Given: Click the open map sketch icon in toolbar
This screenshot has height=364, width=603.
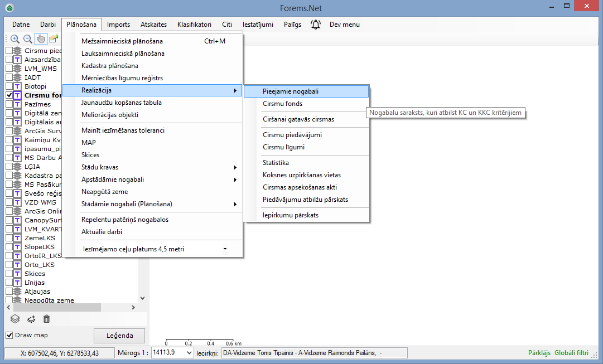Looking at the screenshot, I should point(53,39).
